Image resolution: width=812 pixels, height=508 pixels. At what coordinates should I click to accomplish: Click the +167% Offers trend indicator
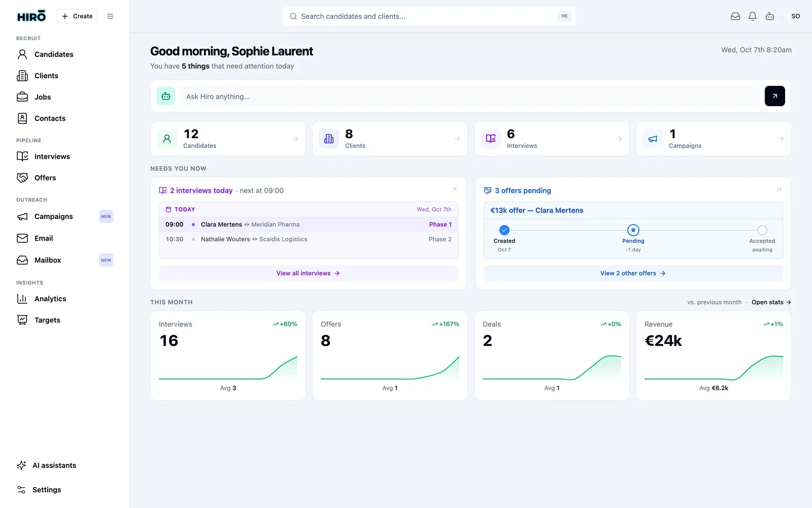446,324
